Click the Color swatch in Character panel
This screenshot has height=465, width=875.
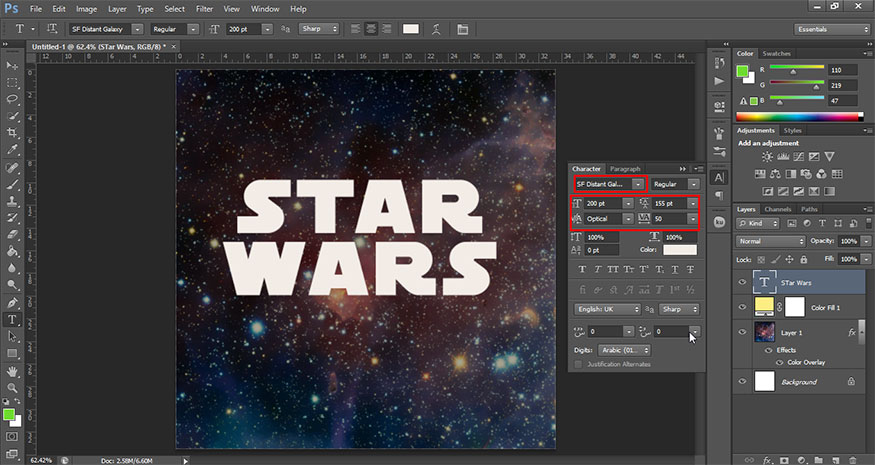tap(680, 250)
